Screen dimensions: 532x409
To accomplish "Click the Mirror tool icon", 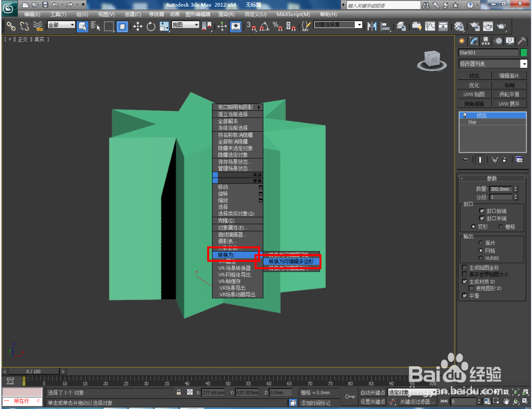I will (372, 26).
